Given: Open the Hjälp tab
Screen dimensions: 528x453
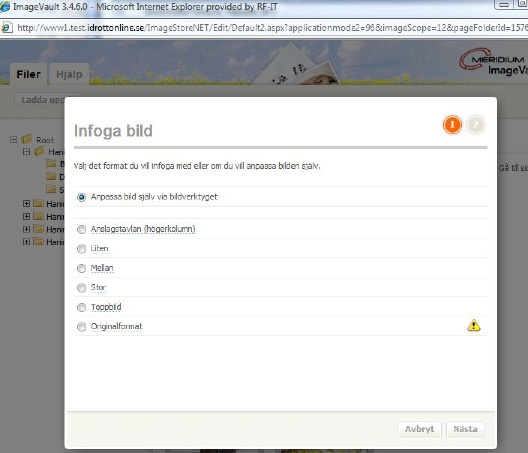Looking at the screenshot, I should [x=69, y=74].
